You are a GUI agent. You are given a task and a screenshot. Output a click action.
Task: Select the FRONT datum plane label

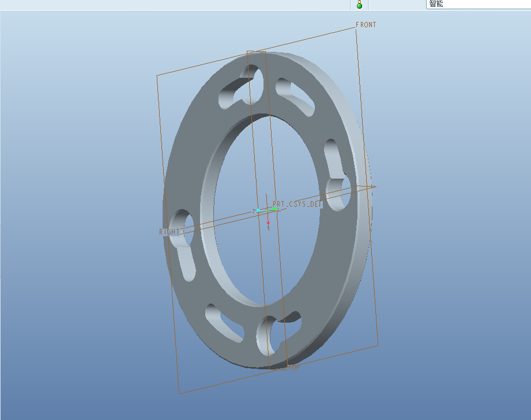click(x=366, y=25)
